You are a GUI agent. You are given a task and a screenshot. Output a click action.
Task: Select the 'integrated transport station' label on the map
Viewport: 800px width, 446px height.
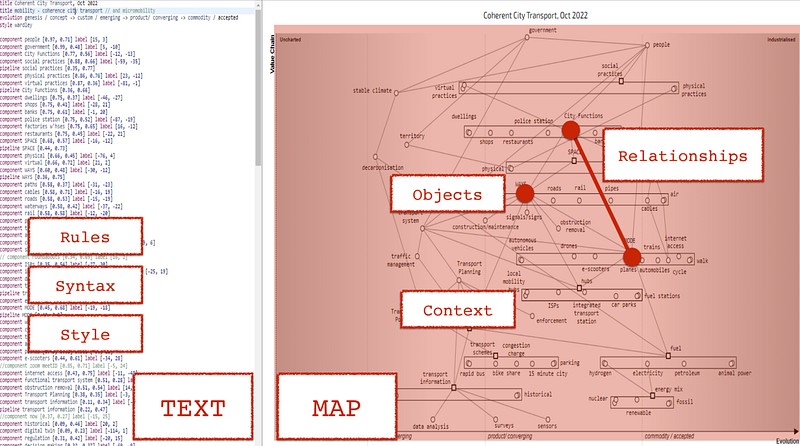coord(586,313)
